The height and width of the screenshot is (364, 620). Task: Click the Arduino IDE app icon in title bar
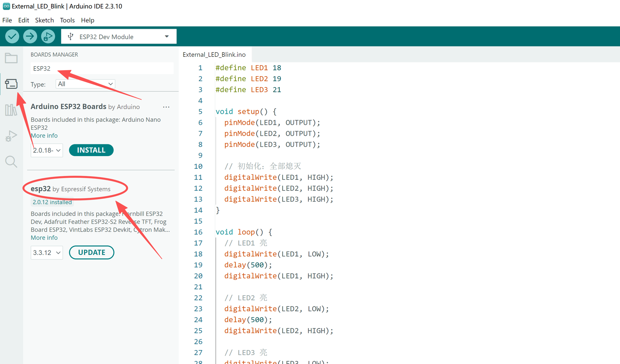click(x=6, y=6)
